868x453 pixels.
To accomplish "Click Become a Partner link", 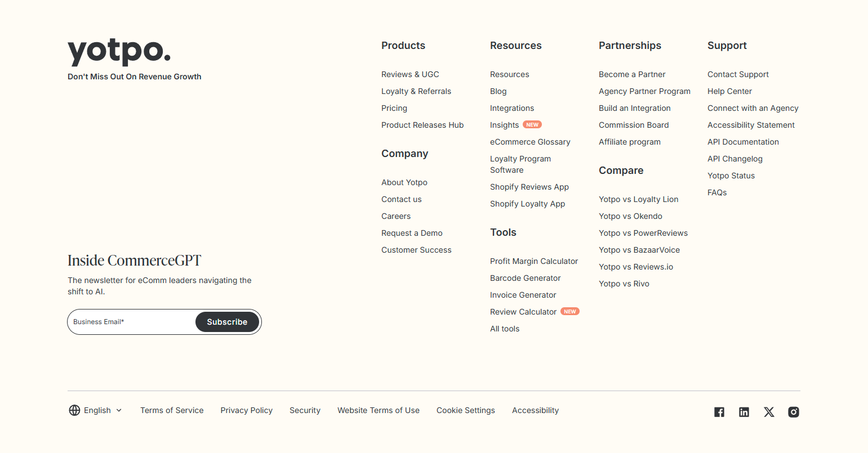I will (x=632, y=74).
